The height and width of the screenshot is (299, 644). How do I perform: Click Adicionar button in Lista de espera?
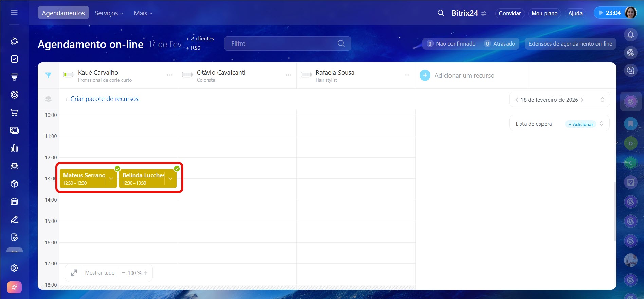[581, 124]
